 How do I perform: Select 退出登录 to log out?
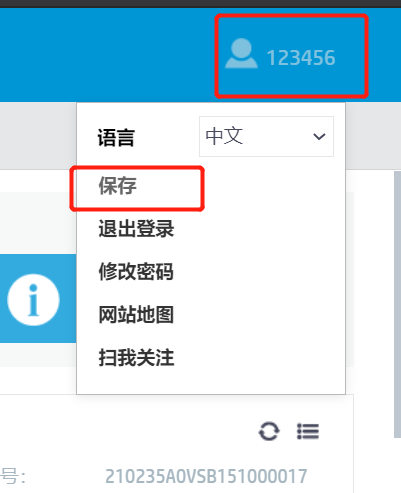(136, 229)
